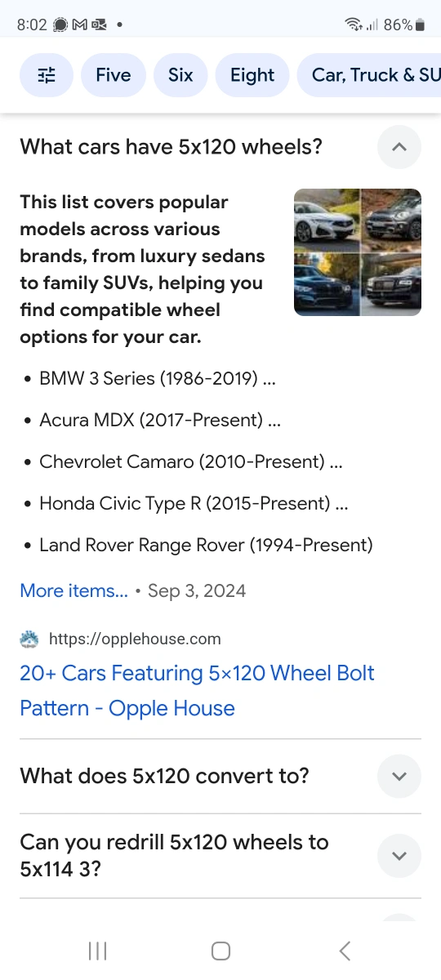The image size is (441, 980).
Task: Tap the 'BMW 3 Series (1986-2019)' list item
Action: point(157,378)
